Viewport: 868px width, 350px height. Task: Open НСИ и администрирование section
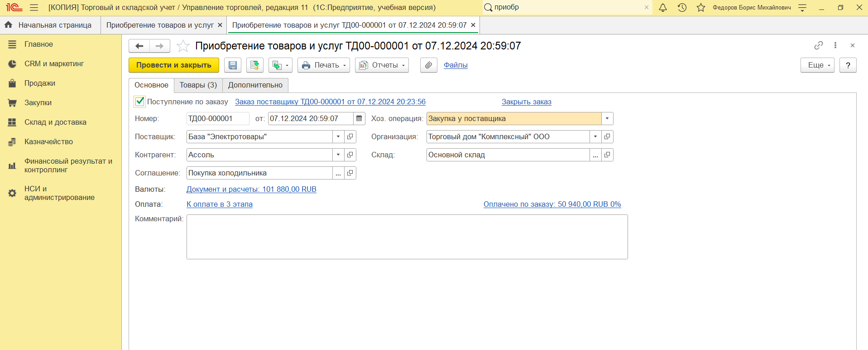tap(59, 193)
